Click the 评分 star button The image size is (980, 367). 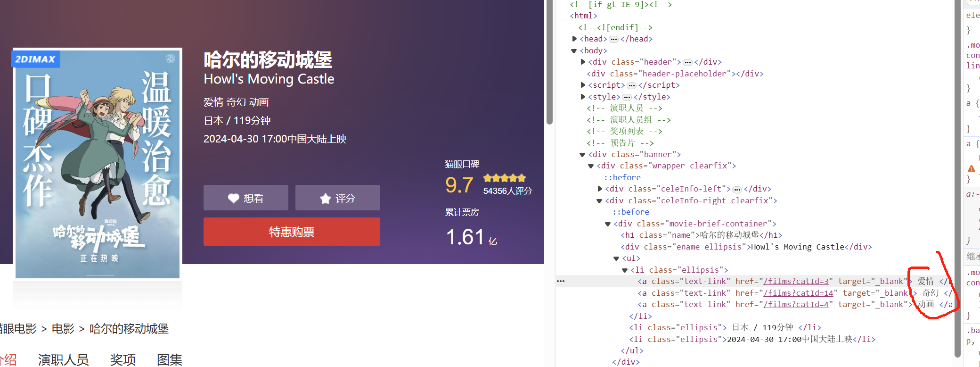point(337,198)
